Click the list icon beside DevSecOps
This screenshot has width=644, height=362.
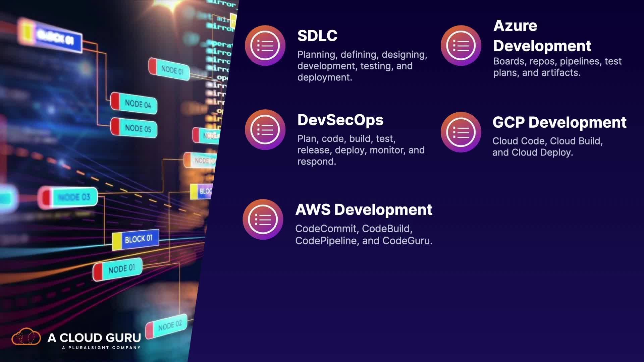pyautogui.click(x=265, y=130)
